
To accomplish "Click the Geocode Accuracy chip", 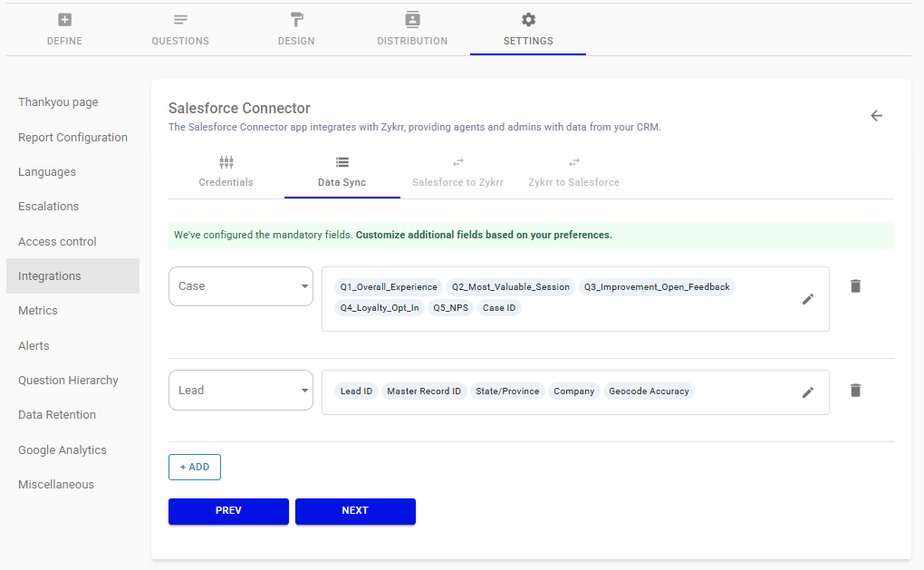I will (649, 391).
